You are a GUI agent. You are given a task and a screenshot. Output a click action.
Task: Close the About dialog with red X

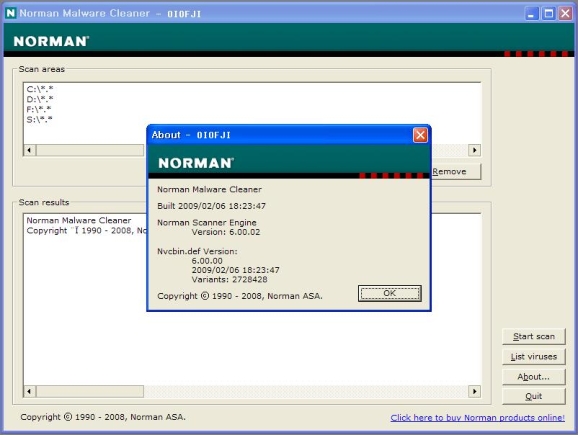(x=420, y=135)
